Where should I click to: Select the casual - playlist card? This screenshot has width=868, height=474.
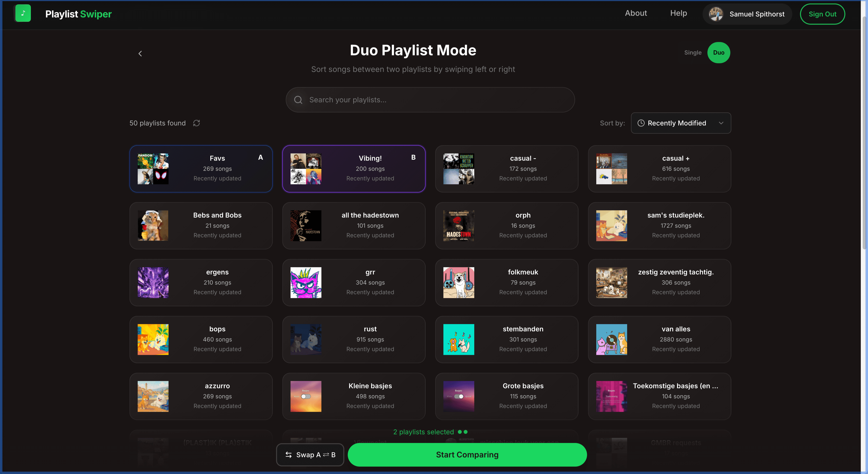506,169
